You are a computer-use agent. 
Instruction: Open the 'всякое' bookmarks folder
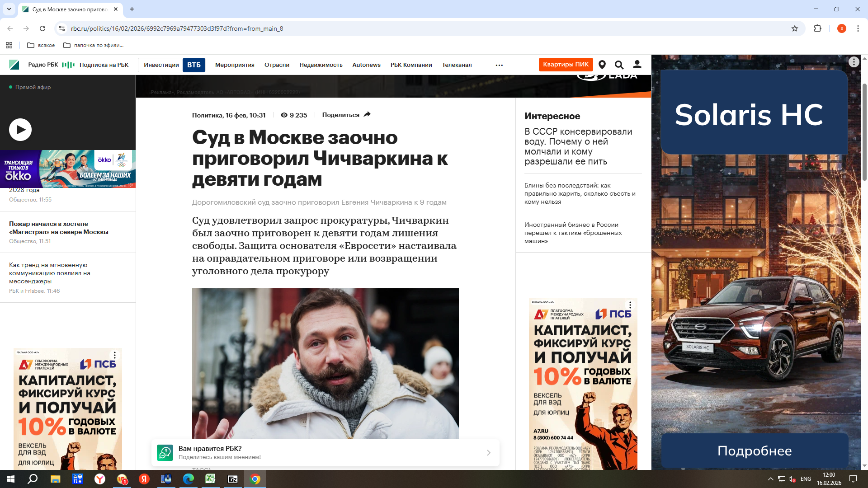coord(41,45)
